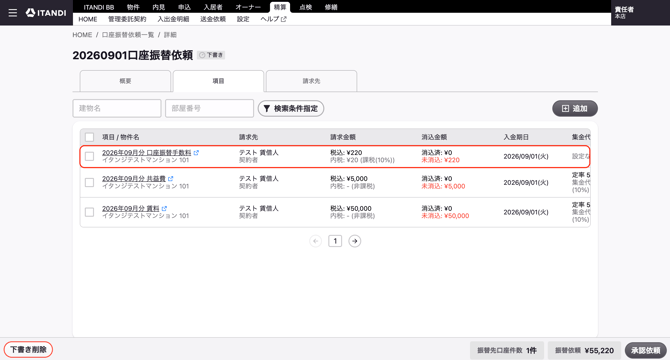
Task: Open 管理委託契約 submenu item
Action: pos(127,19)
